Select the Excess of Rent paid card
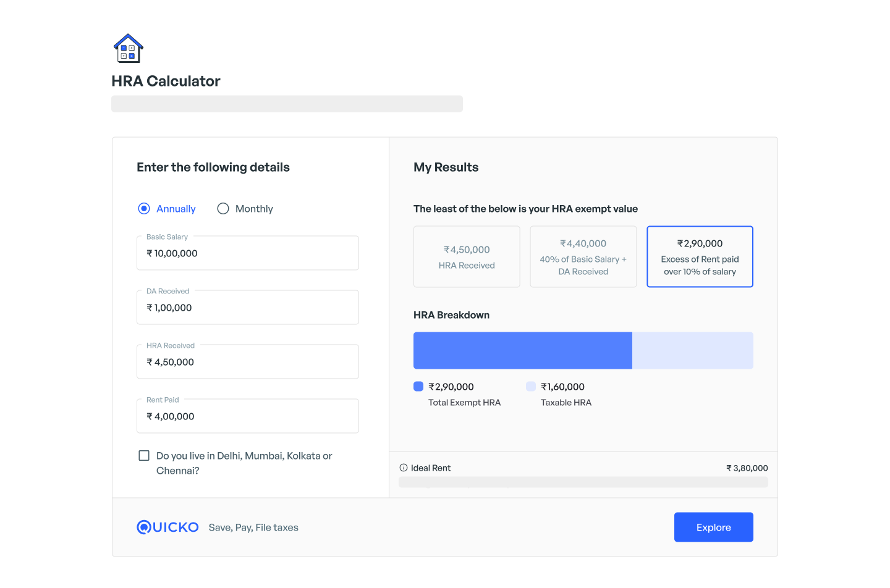The image size is (890, 588). pos(700,256)
